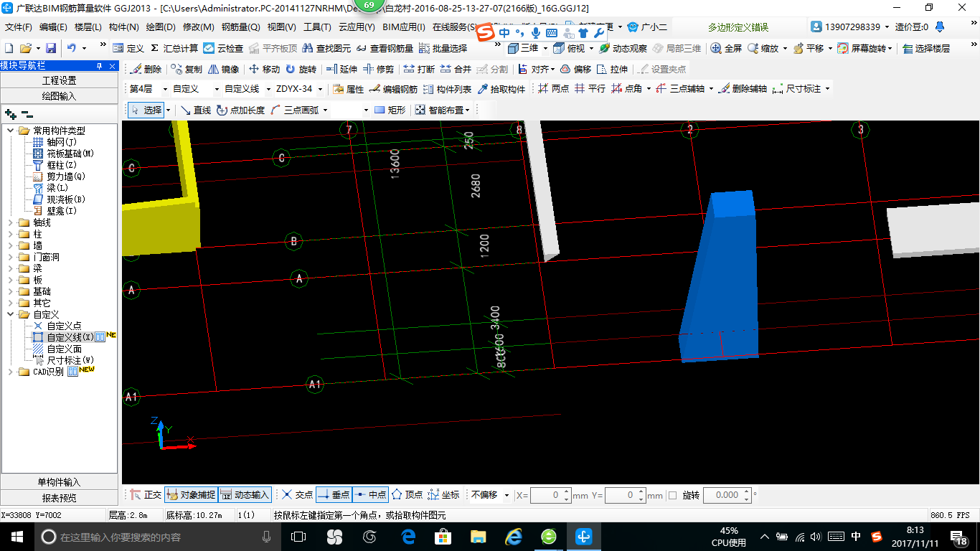Select the 旋转 rotate tool

pyautogui.click(x=301, y=70)
